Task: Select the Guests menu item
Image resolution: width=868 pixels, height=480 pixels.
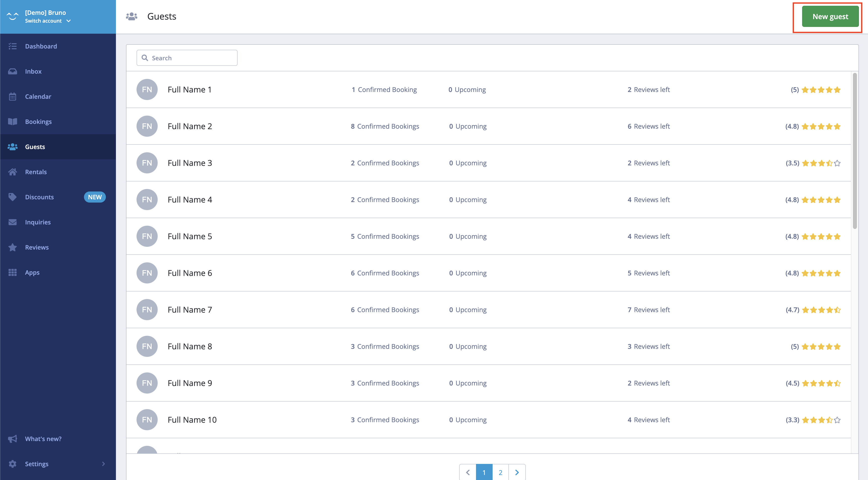Action: [35, 147]
